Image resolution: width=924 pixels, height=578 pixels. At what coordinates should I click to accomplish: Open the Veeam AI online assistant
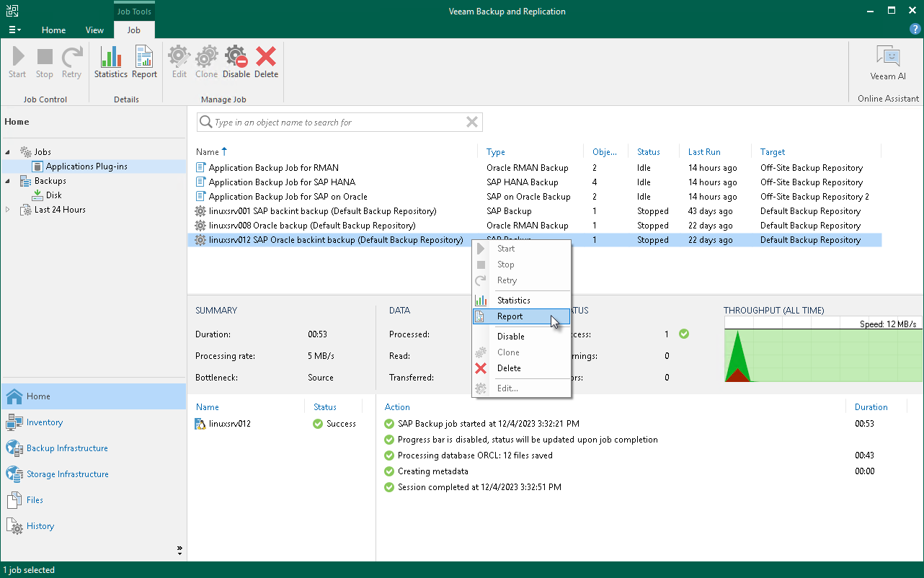point(888,63)
